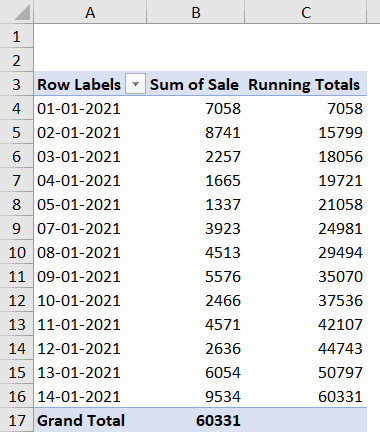Select running total 44743
Image resolution: width=380 pixels, height=432 pixels.
[306, 348]
